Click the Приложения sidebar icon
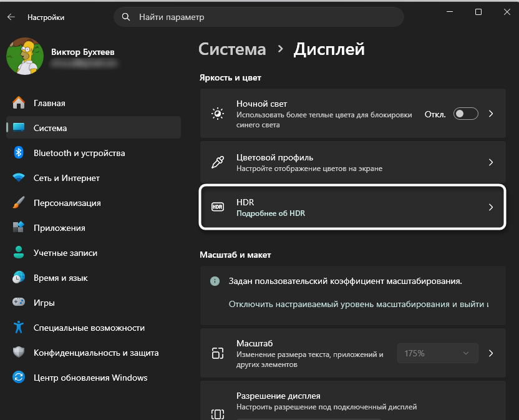Viewport: 519px width, 420px height. pos(20,228)
